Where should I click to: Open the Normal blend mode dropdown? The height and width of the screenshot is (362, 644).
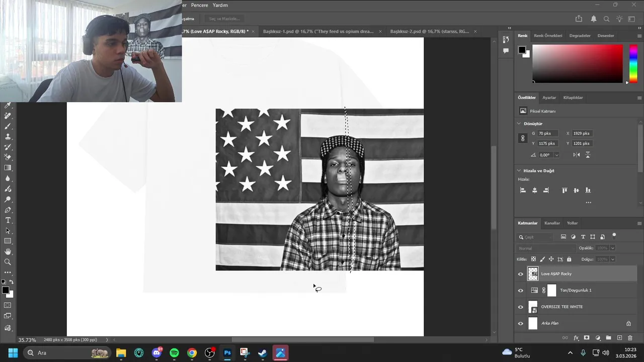[x=546, y=248]
